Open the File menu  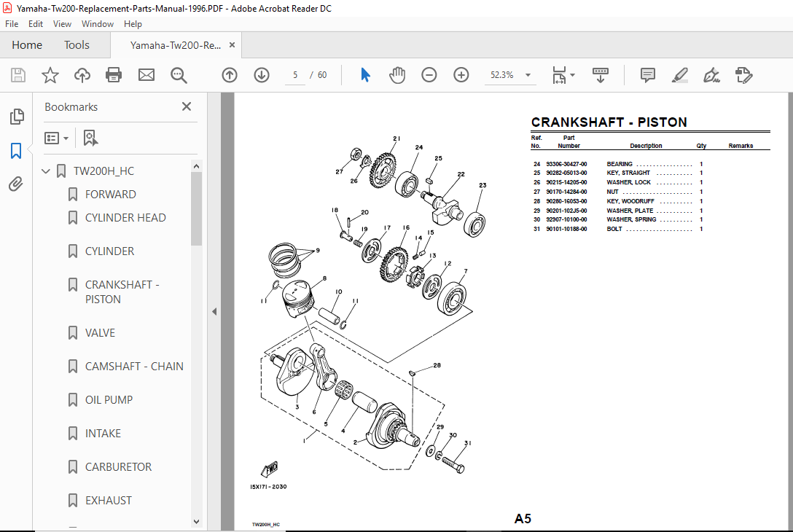pyautogui.click(x=11, y=24)
